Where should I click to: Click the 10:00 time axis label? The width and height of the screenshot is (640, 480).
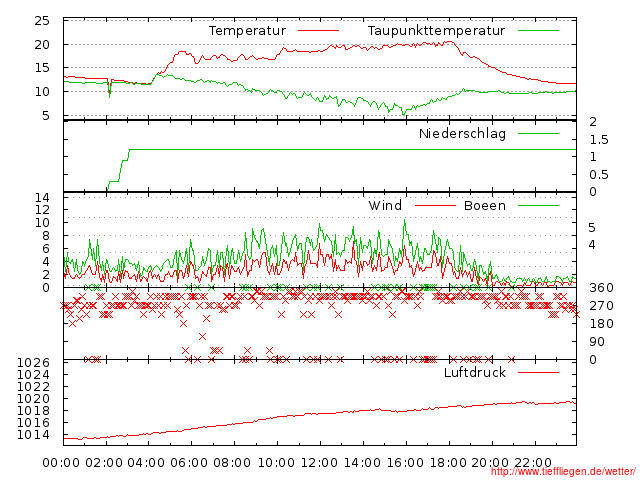click(x=276, y=463)
